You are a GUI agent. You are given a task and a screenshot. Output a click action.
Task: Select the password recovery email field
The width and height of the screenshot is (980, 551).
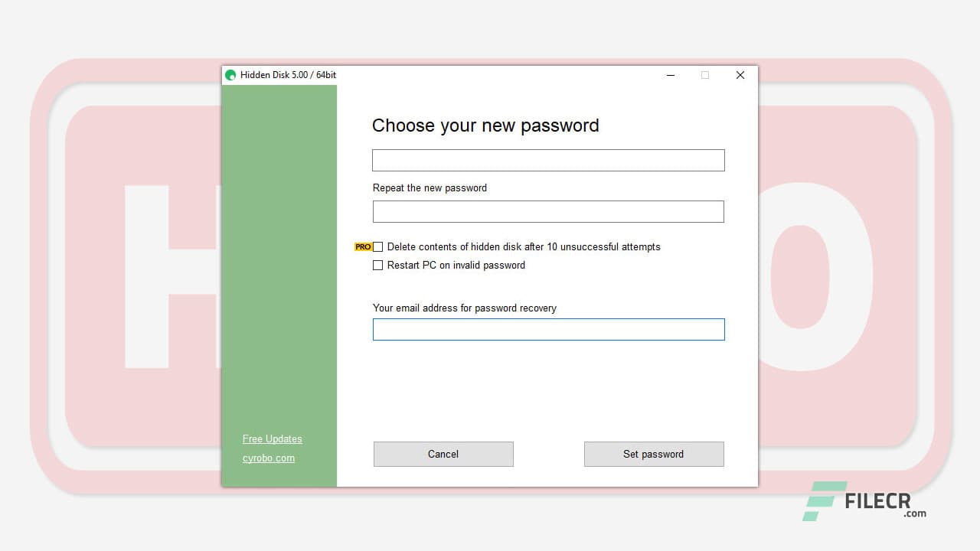pos(548,330)
